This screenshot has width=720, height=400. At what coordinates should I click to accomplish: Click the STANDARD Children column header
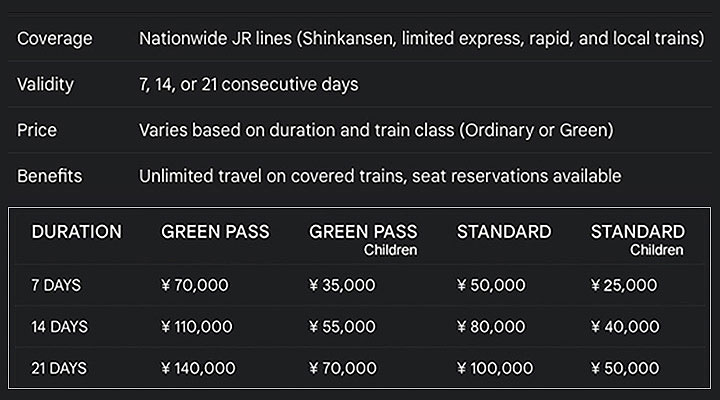point(638,240)
